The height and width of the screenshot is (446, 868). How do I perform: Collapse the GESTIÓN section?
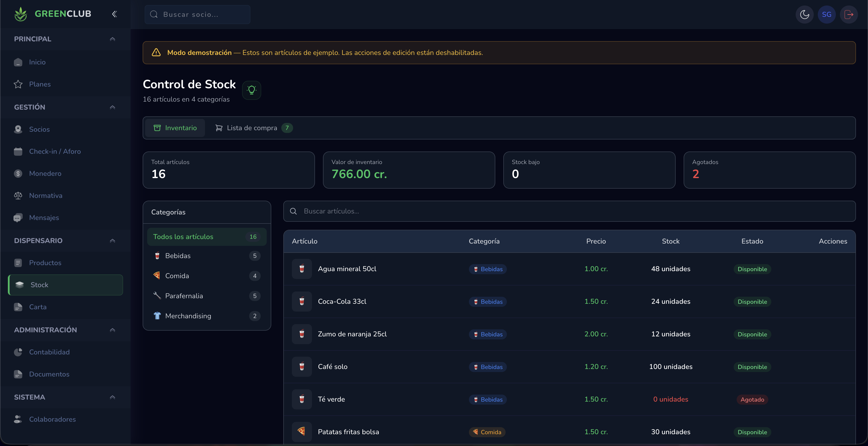pyautogui.click(x=113, y=107)
